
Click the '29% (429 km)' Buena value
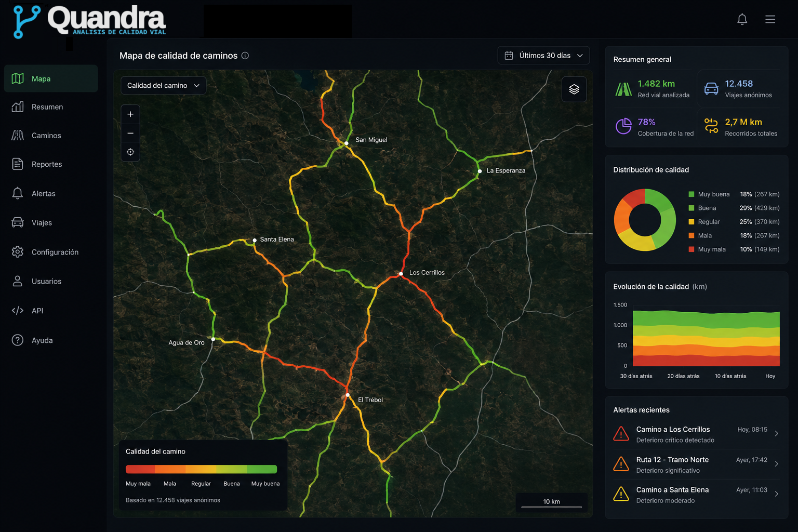(760, 208)
